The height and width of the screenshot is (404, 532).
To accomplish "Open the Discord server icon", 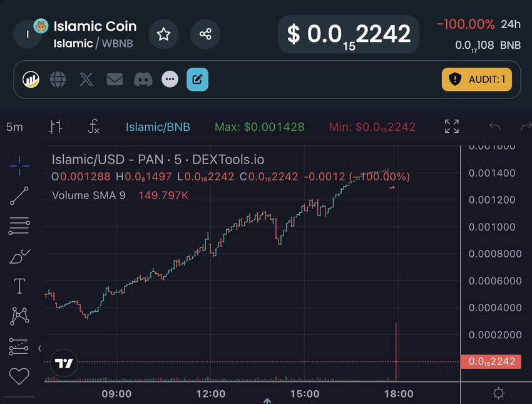I will pyautogui.click(x=143, y=80).
